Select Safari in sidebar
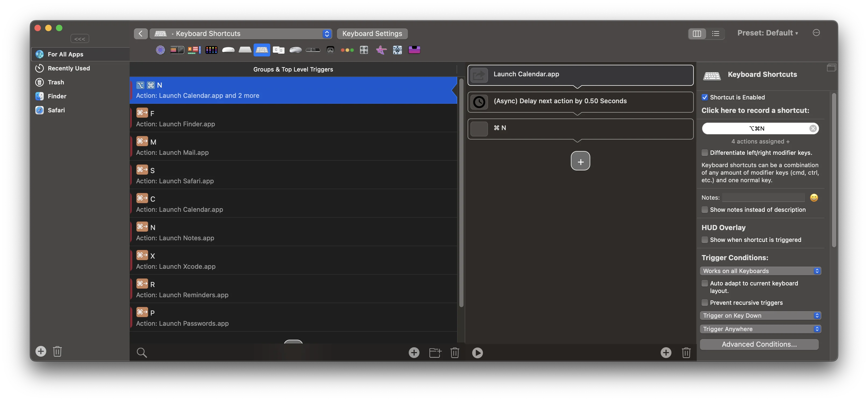 point(80,110)
